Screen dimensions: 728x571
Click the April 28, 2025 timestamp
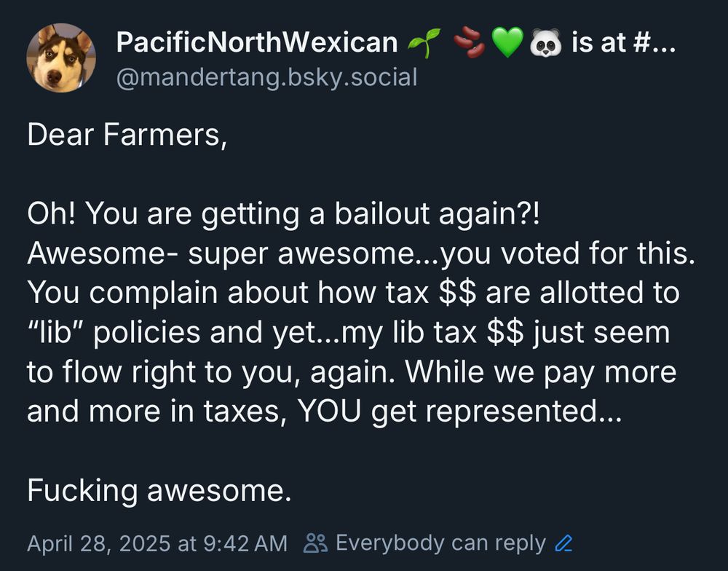[x=157, y=543]
